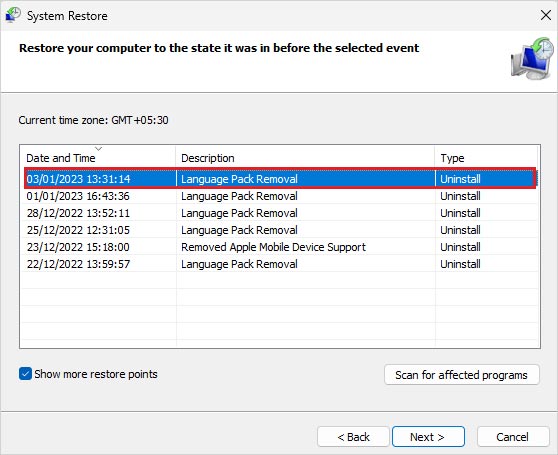Sort by the Type column header
This screenshot has height=455, width=558.
(x=487, y=158)
